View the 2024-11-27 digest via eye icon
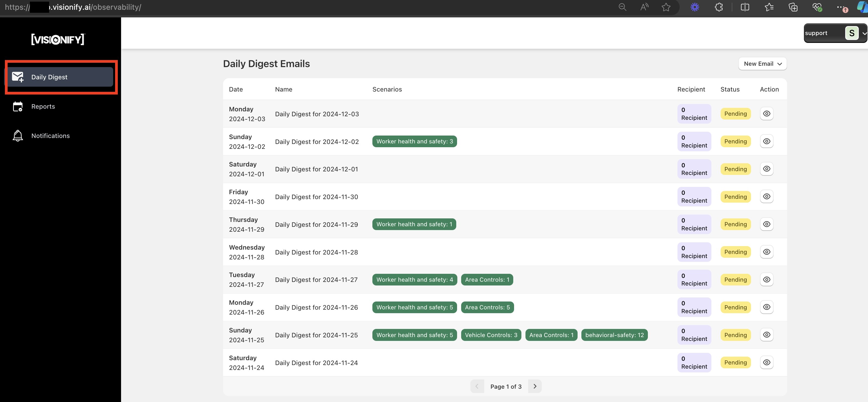 766,279
